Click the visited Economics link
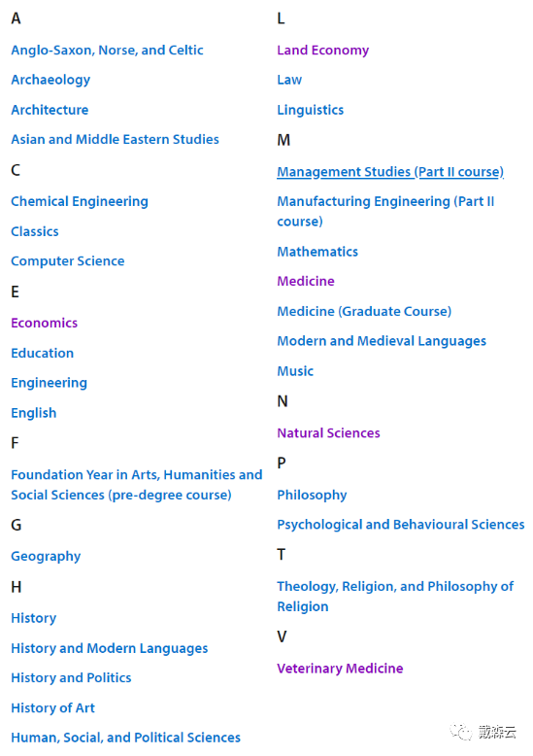Screen dimensions: 533x756 pyautogui.click(x=45, y=323)
